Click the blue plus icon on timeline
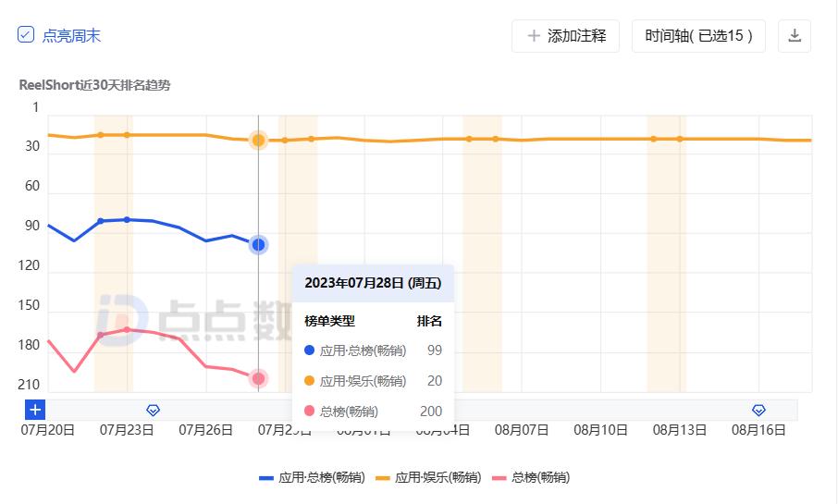 click(35, 410)
